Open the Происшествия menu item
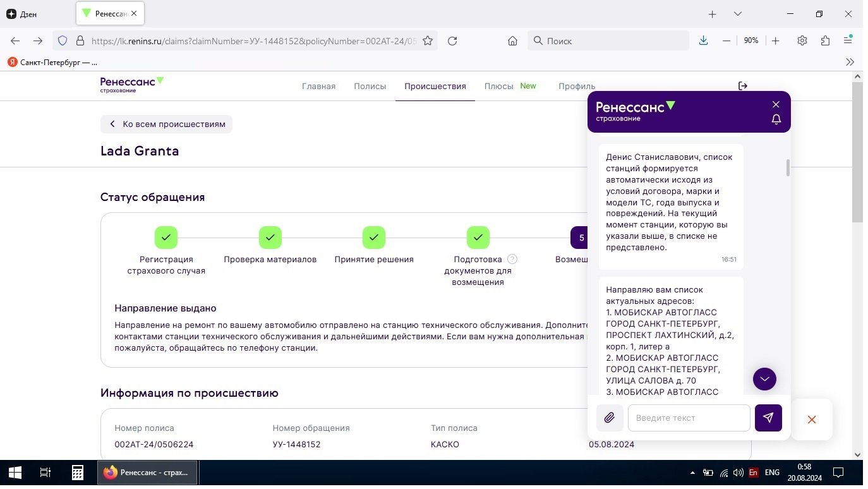Screen dimensions: 868x489 point(435,86)
